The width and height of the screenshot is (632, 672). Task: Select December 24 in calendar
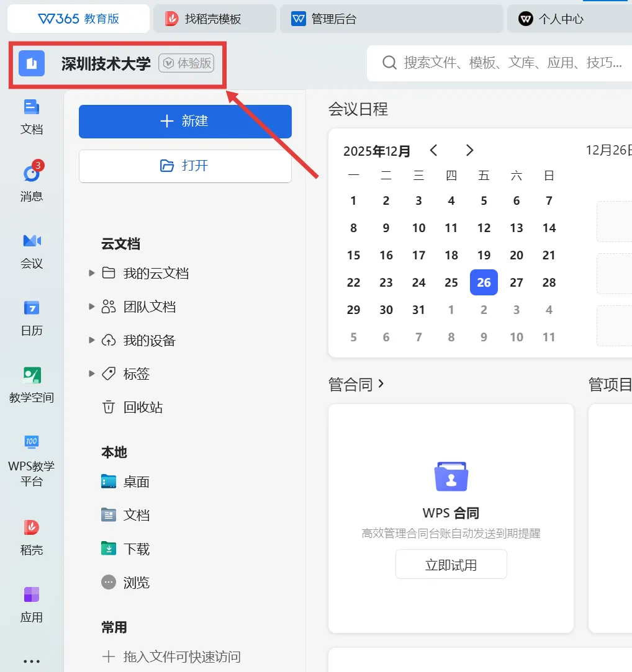click(x=418, y=282)
